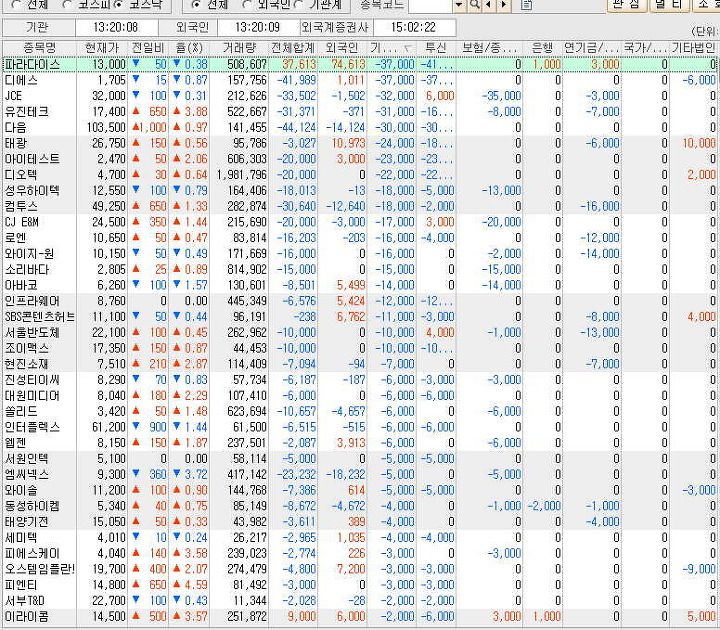Sort by 투신 column header

click(436, 48)
